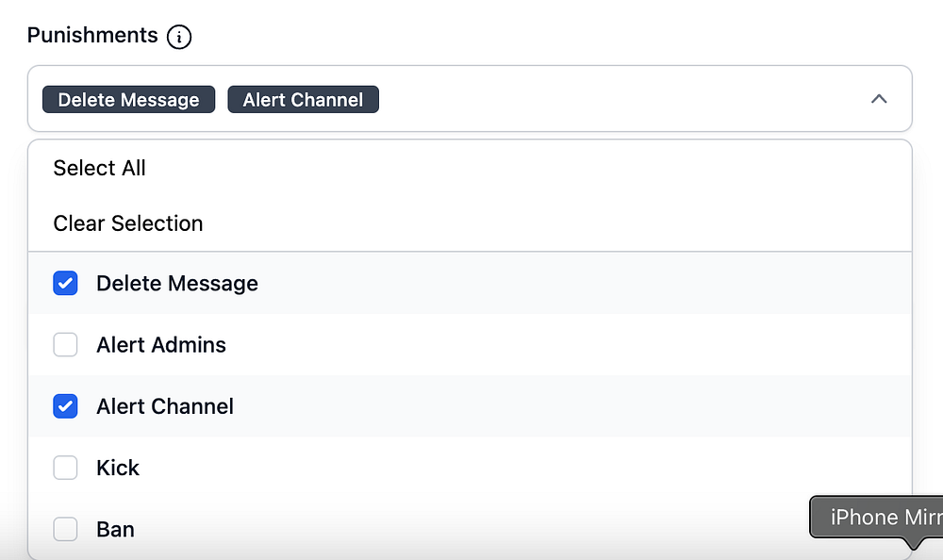
Task: Click the Punishments field label
Action: click(92, 36)
